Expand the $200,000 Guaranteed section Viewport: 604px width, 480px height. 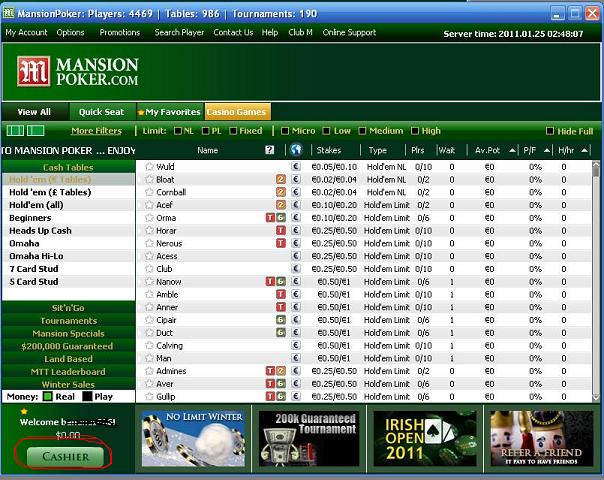click(x=68, y=346)
